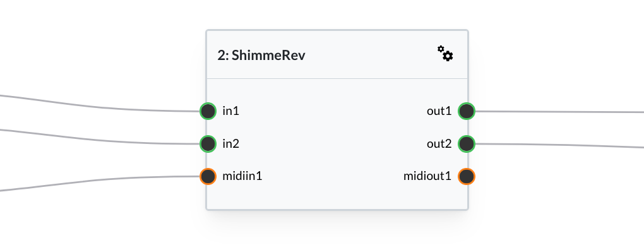Viewport: 644px width, 245px height.
Task: Click the in1 green audio input port
Action: point(208,111)
